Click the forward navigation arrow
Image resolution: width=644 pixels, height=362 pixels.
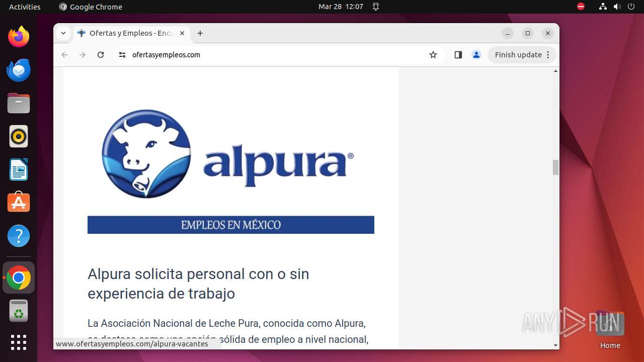[83, 55]
